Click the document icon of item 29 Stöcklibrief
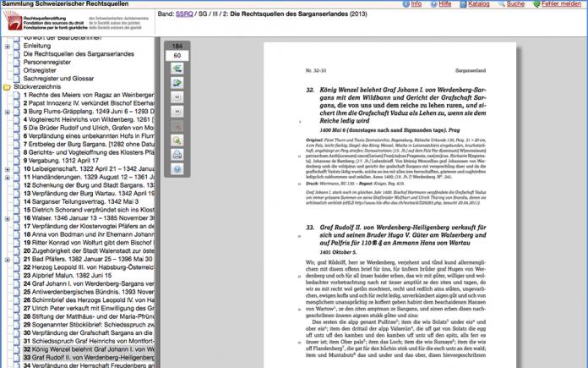 pos(17,325)
